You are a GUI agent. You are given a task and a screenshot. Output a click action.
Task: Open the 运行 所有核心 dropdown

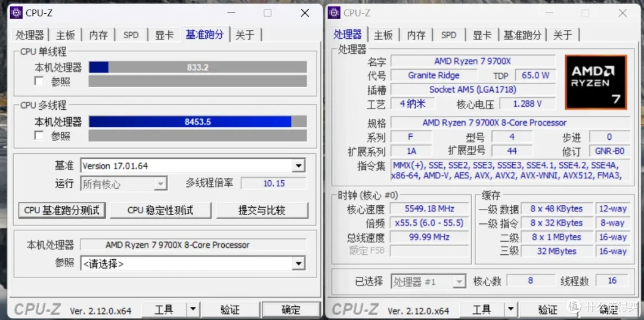point(160,184)
